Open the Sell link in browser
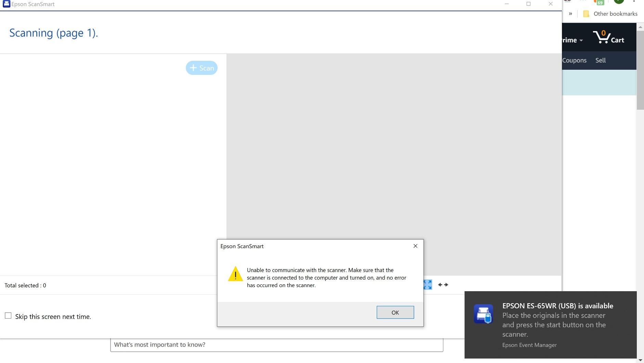 point(601,60)
